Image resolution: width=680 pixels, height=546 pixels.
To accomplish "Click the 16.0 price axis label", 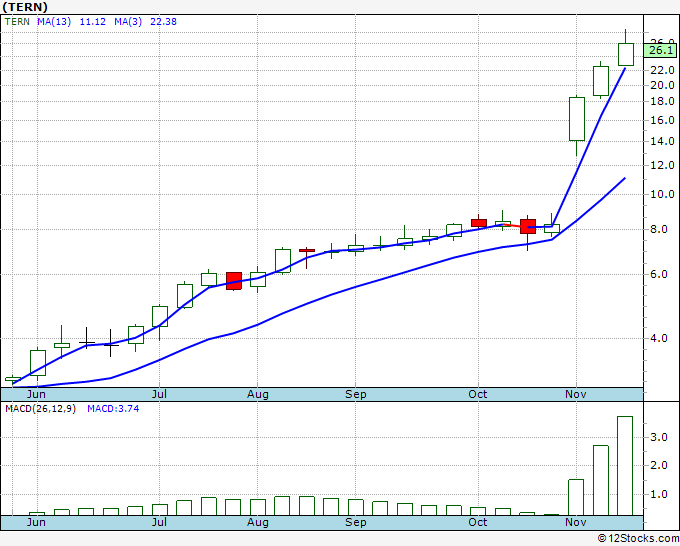I will tap(662, 120).
